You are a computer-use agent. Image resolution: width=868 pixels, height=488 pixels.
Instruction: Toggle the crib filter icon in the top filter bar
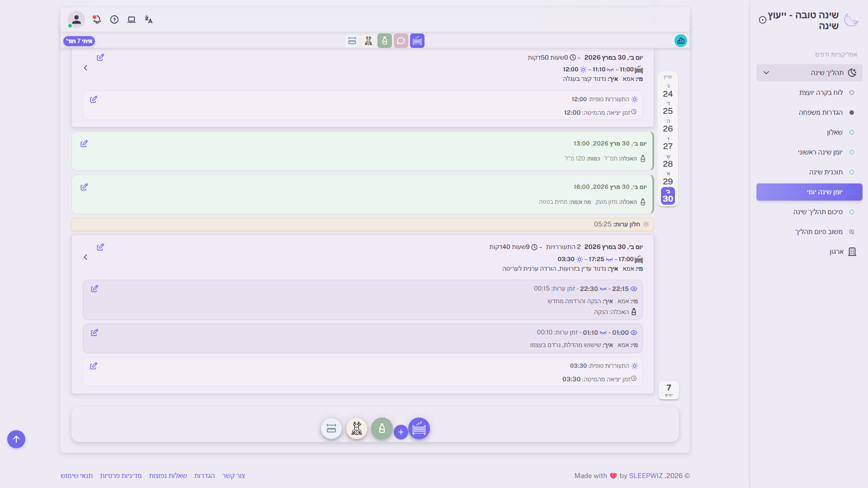click(417, 41)
